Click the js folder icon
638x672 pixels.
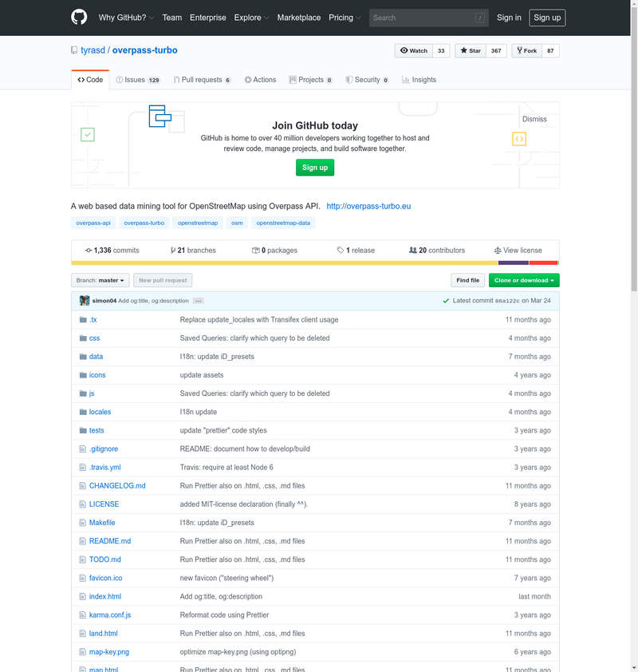pos(83,393)
